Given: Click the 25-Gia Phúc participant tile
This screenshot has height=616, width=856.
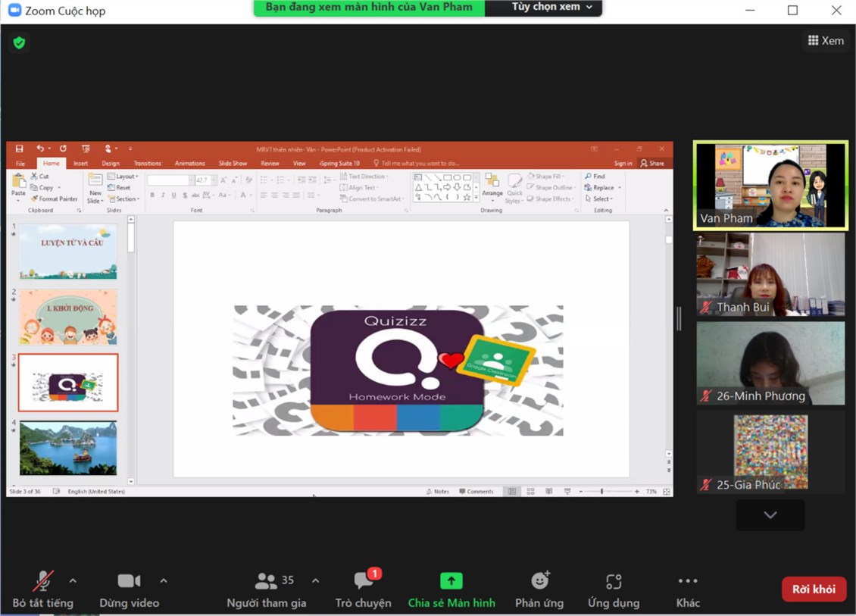Looking at the screenshot, I should tap(770, 452).
